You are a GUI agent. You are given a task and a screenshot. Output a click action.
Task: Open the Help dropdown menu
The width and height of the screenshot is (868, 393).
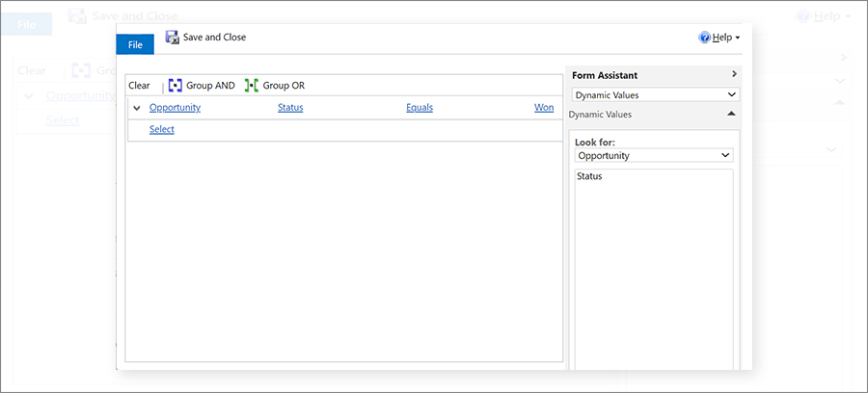725,38
